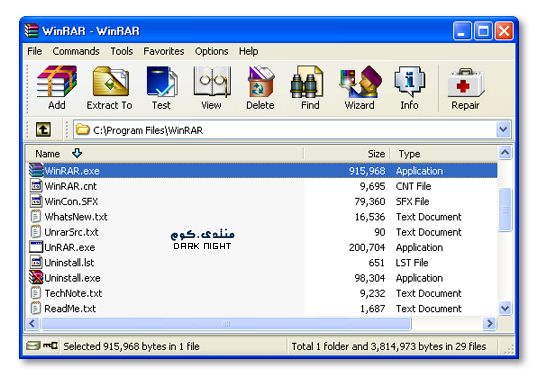Select the TechNote.txt file name
538x376 pixels.
(x=73, y=293)
